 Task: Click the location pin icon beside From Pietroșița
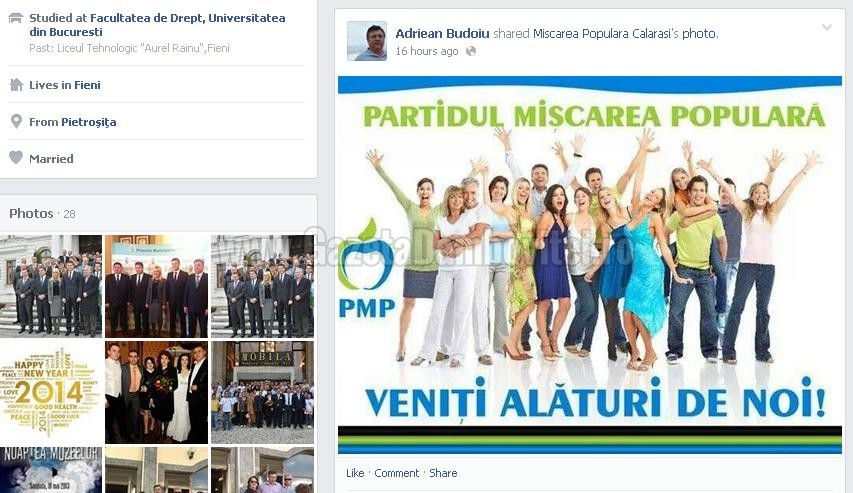click(x=16, y=121)
